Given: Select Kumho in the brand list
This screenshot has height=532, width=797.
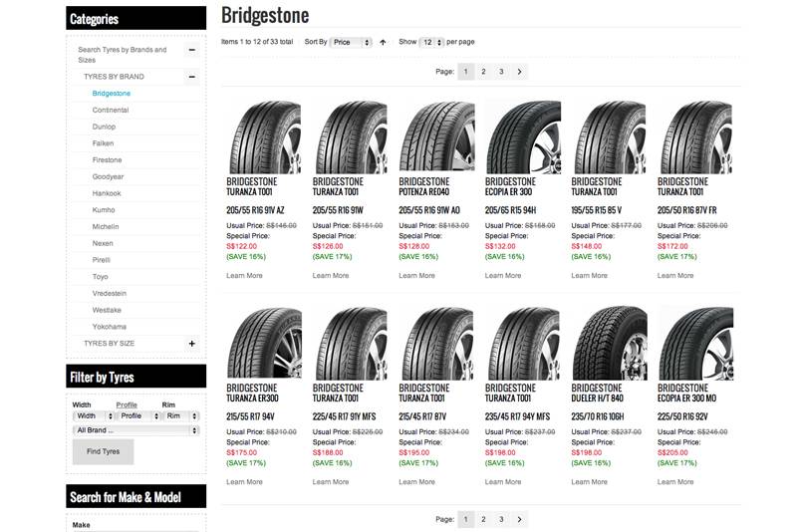Looking at the screenshot, I should 104,210.
